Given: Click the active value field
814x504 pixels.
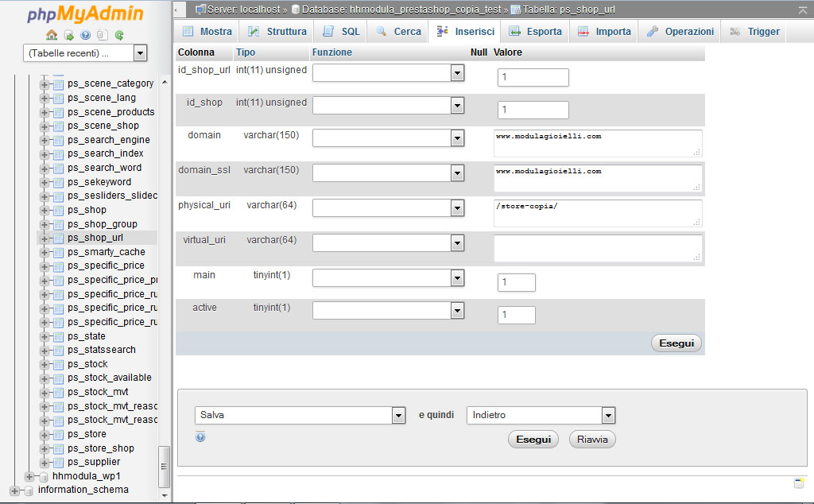Looking at the screenshot, I should coord(517,315).
